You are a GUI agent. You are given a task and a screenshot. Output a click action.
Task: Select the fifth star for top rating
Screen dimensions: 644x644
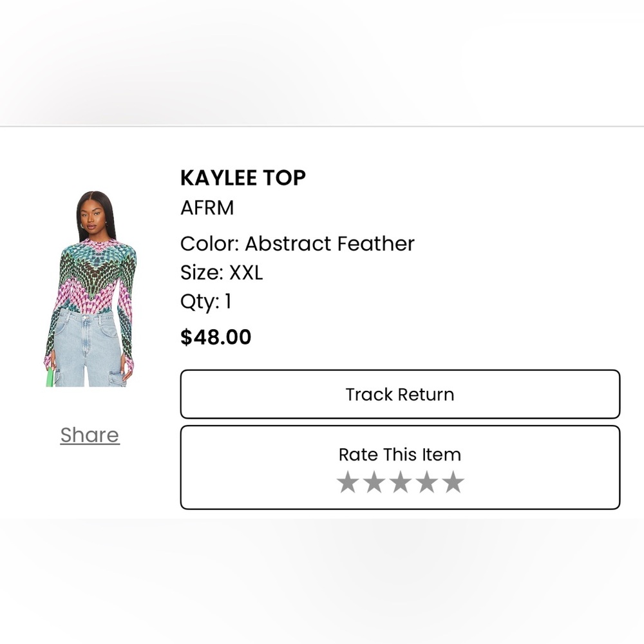point(453,481)
